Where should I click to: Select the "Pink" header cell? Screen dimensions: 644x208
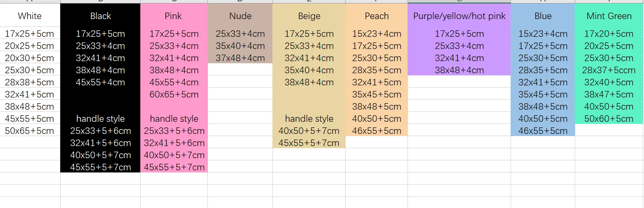click(x=173, y=16)
